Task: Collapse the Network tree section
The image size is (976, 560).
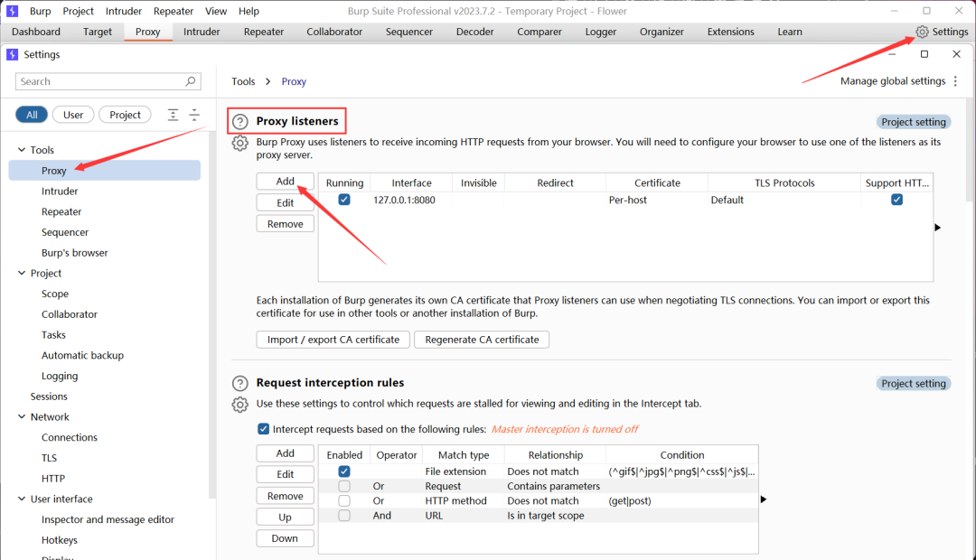Action: pyautogui.click(x=22, y=417)
